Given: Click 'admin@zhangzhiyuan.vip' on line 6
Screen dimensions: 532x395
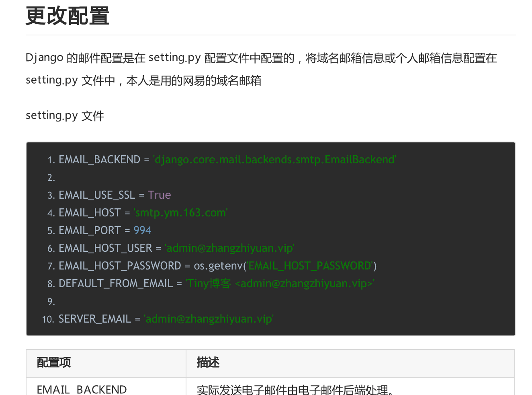Looking at the screenshot, I should 230,248.
